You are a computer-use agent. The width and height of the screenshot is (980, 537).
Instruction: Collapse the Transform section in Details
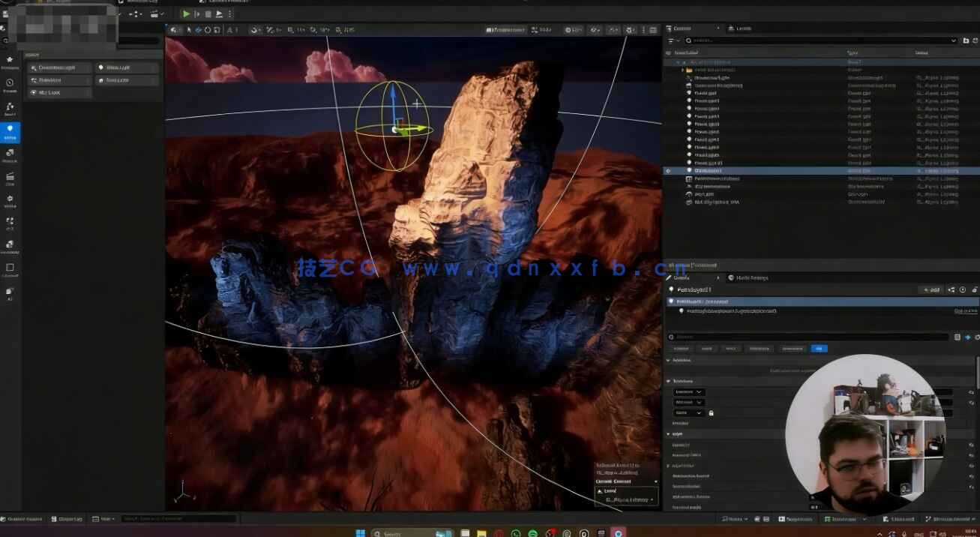669,381
